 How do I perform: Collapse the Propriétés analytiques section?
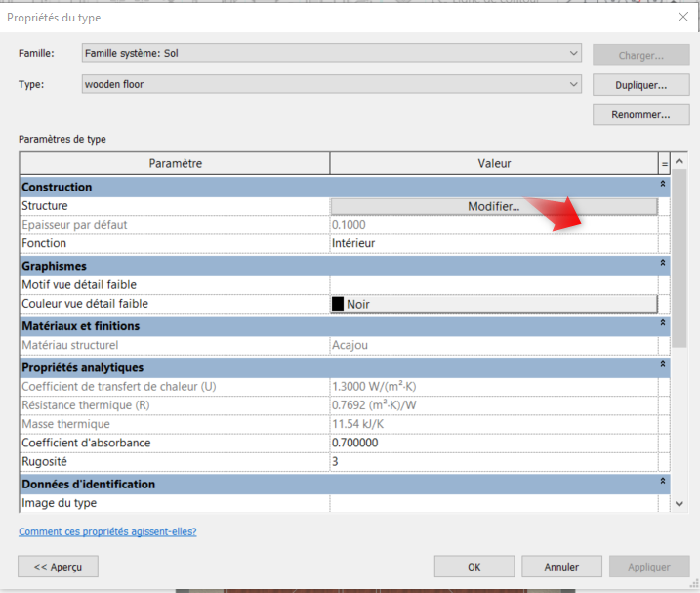(664, 365)
